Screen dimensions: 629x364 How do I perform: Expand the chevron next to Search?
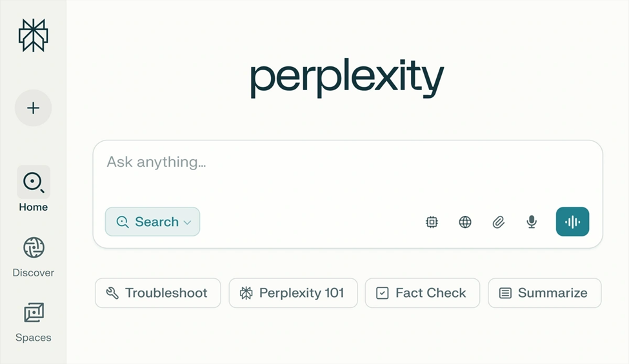(188, 222)
